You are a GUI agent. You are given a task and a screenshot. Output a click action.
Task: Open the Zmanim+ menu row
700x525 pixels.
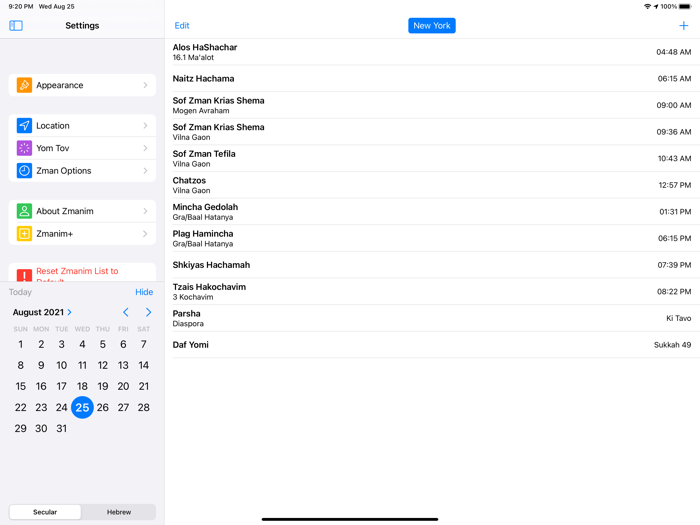point(82,233)
